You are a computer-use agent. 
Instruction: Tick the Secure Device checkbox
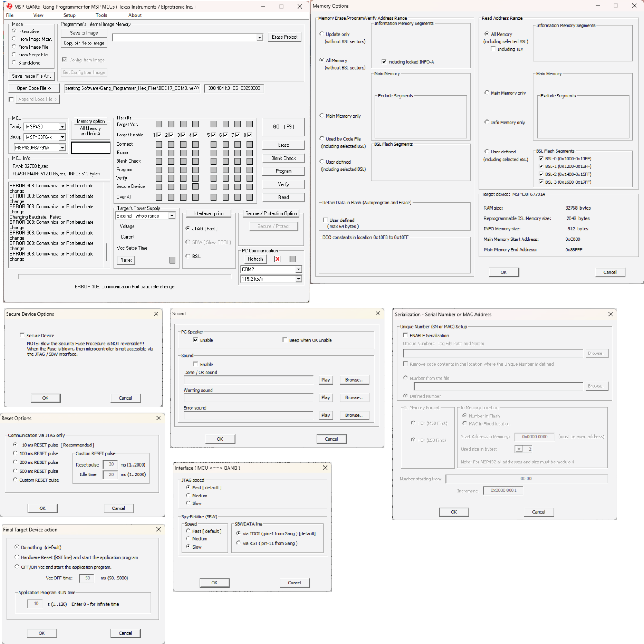pyautogui.click(x=22, y=336)
